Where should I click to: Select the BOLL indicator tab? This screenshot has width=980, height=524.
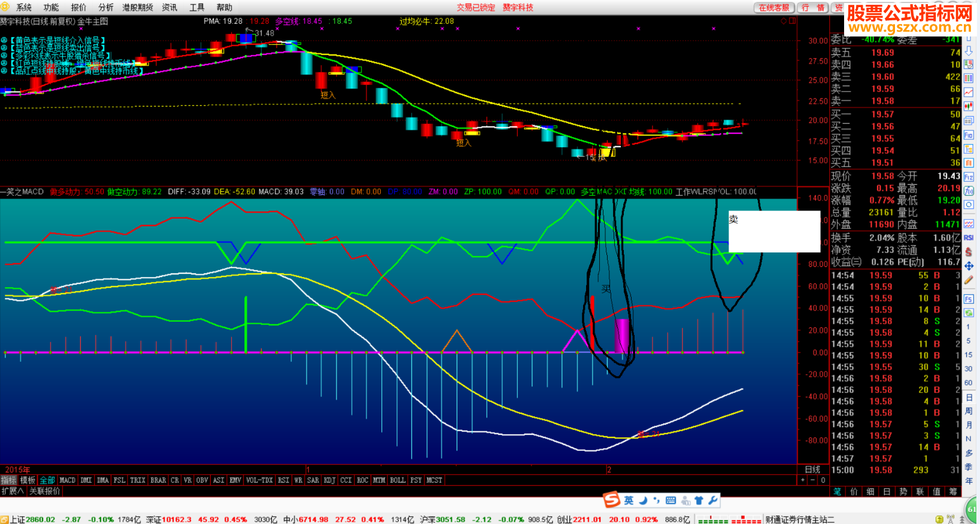[398, 480]
